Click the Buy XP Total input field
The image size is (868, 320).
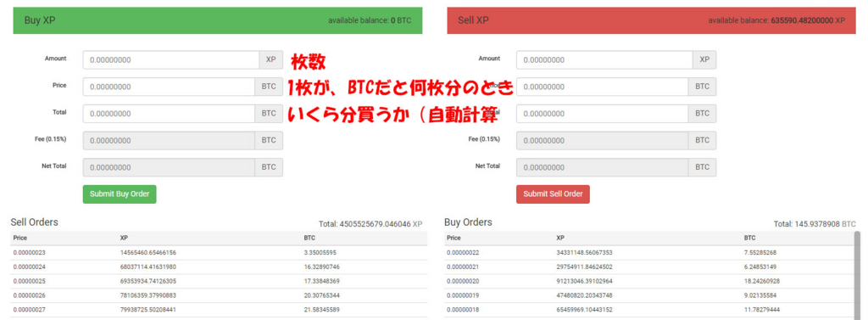pyautogui.click(x=169, y=114)
